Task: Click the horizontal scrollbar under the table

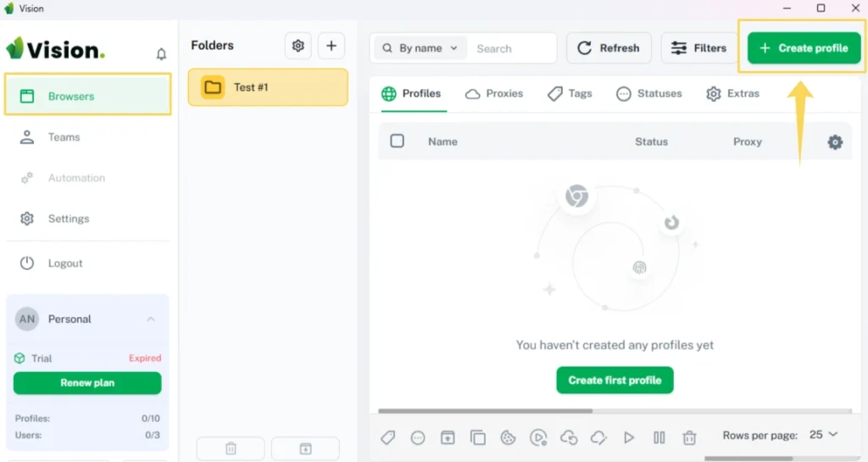Action: click(486, 411)
